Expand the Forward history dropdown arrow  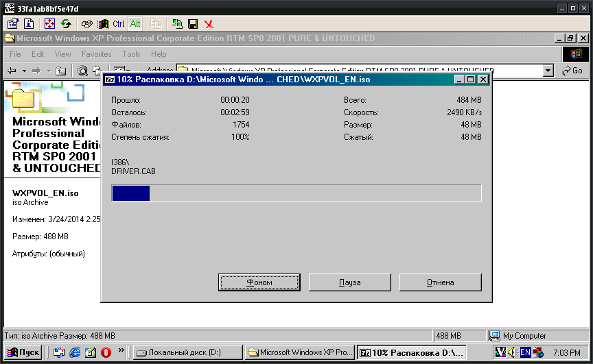coord(49,71)
